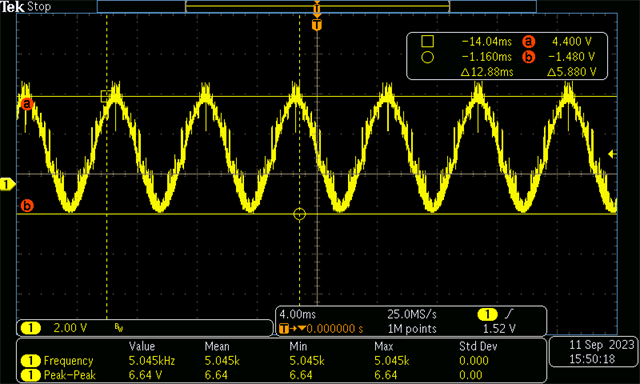Click the 1M points record length

412,329
